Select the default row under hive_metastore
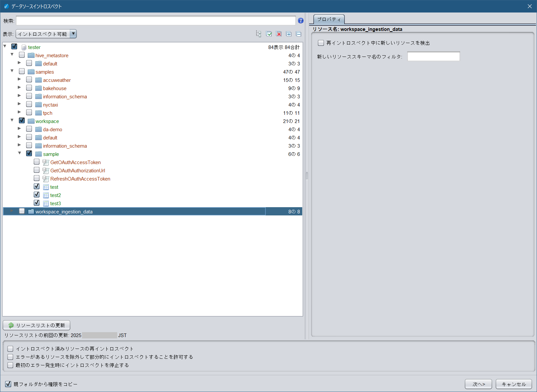537x392 pixels. pyautogui.click(x=152, y=63)
